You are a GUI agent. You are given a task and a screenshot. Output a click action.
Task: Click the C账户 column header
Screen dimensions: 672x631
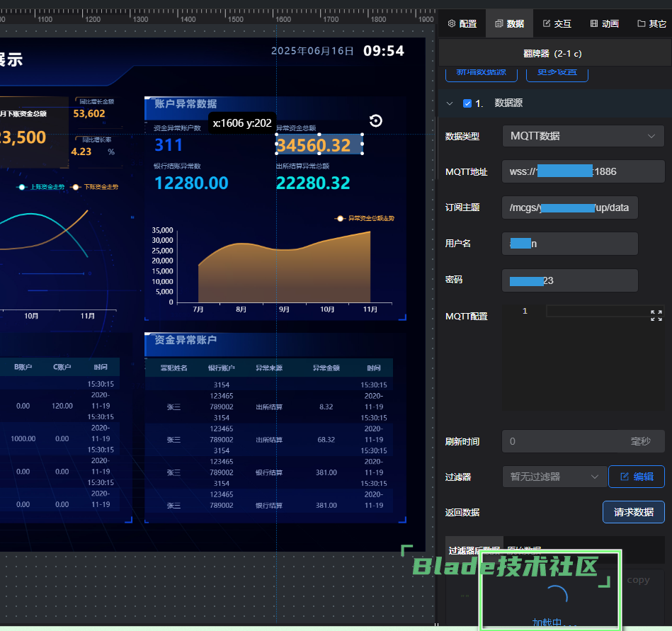tap(62, 367)
